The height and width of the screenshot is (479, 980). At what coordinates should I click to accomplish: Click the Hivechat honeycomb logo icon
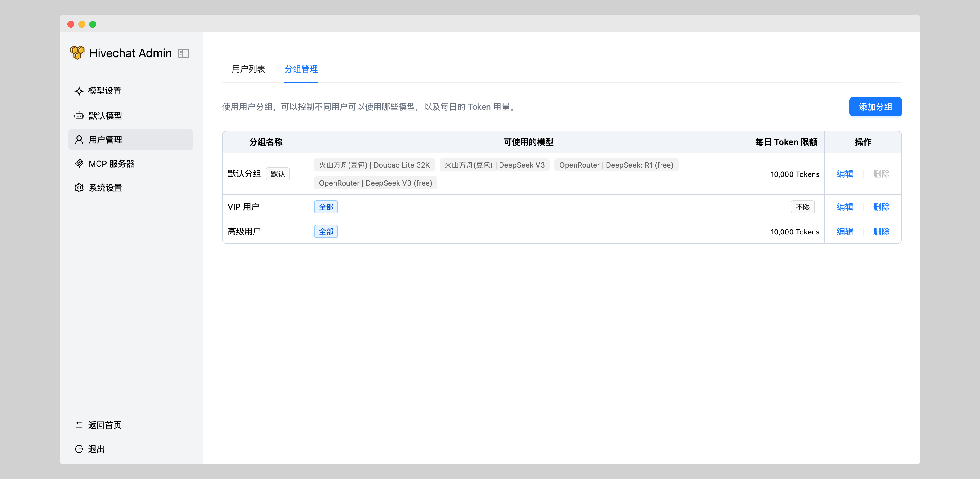[77, 53]
